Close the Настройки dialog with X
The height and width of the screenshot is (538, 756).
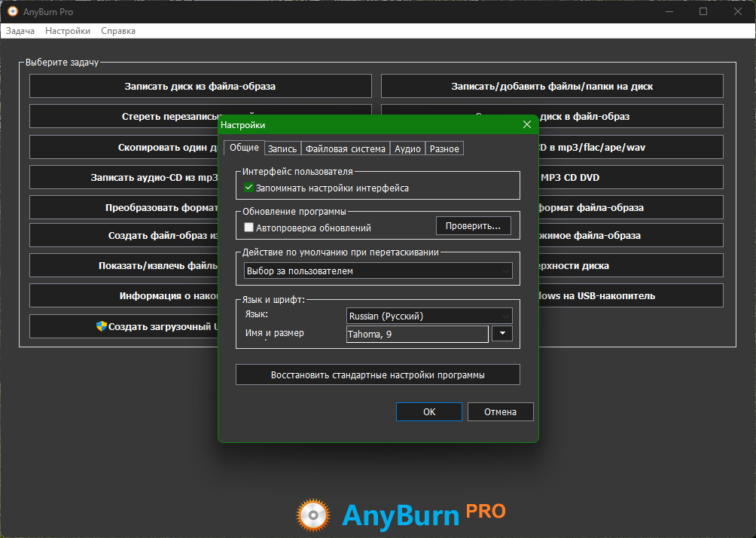pyautogui.click(x=526, y=125)
